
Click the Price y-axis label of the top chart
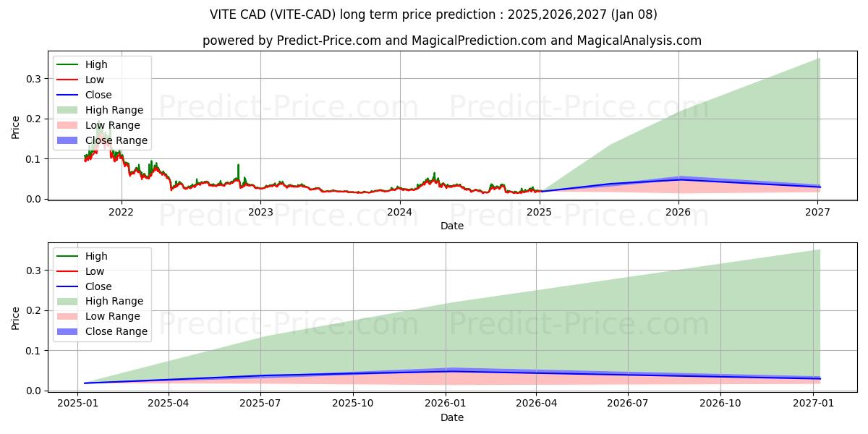click(x=16, y=127)
